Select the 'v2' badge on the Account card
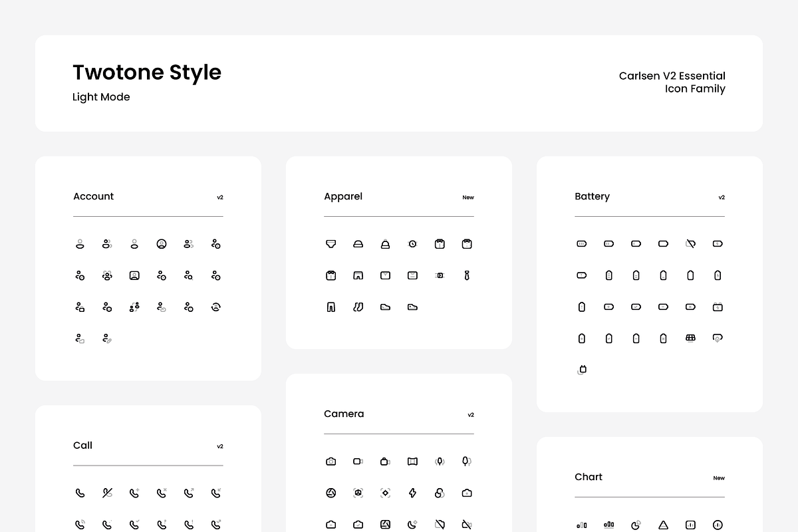This screenshot has width=798, height=532. 220,198
